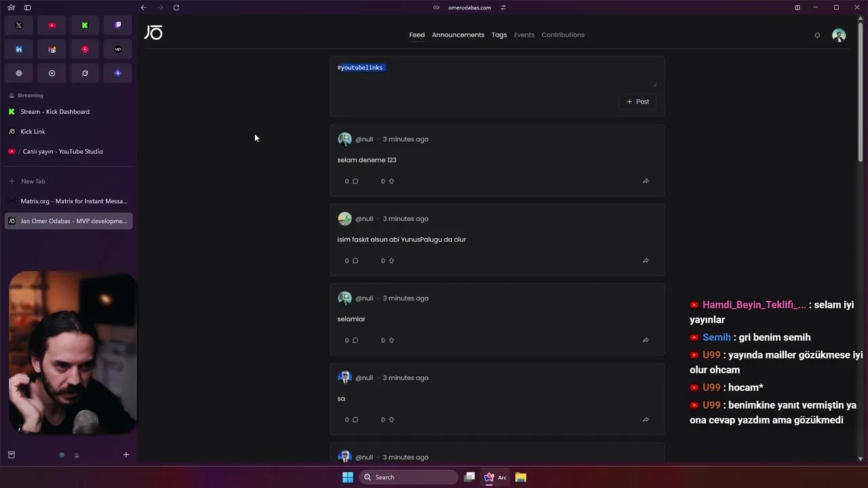Image resolution: width=868 pixels, height=488 pixels.
Task: Click the omerodabas.com address bar
Action: click(x=469, y=7)
